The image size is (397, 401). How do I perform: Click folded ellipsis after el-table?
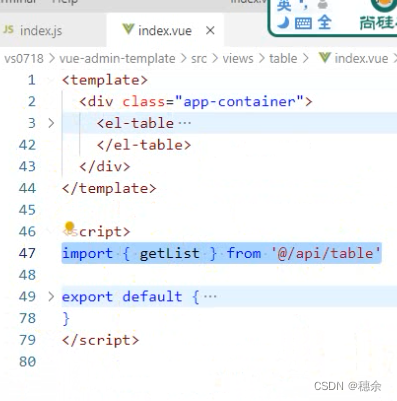coord(185,123)
